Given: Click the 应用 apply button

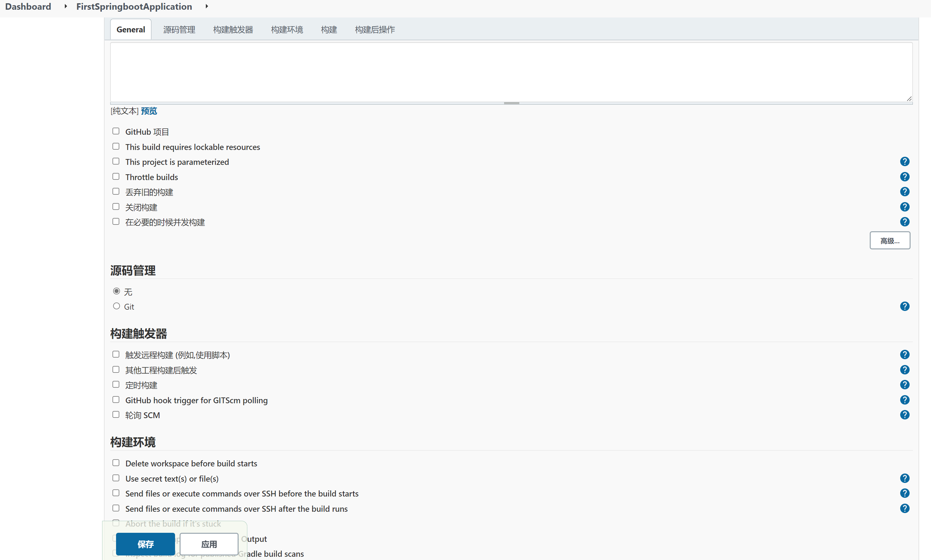Looking at the screenshot, I should pos(209,544).
